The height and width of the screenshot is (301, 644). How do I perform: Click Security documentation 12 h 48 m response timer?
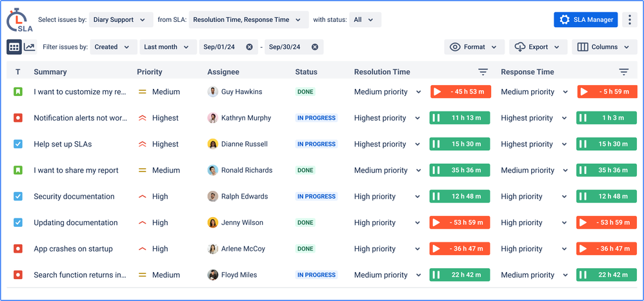[x=607, y=197]
